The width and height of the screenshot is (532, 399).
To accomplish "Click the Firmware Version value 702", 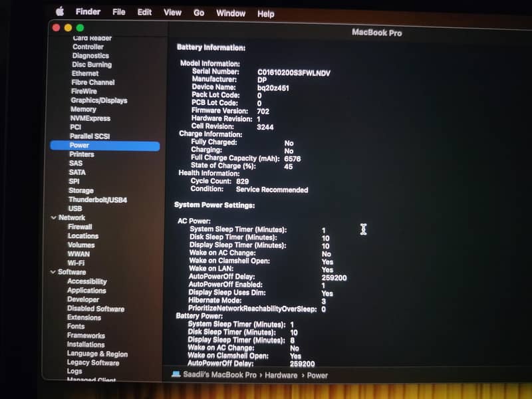I will pos(263,112).
